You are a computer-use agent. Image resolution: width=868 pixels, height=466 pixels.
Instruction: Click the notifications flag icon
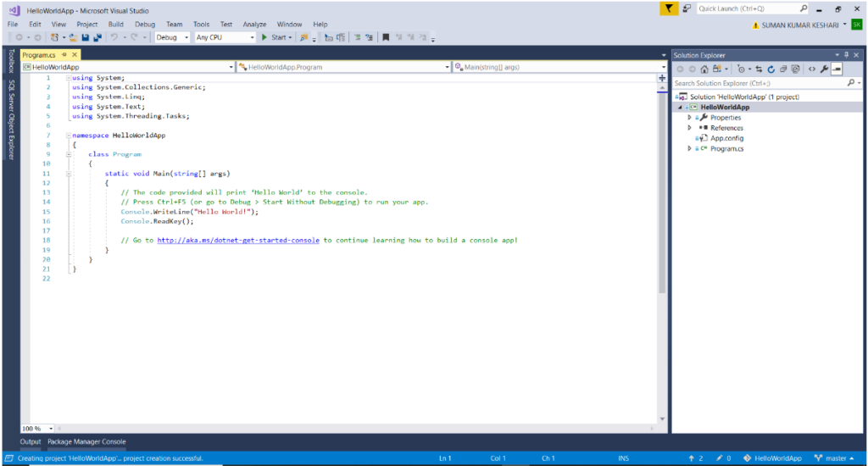click(669, 8)
